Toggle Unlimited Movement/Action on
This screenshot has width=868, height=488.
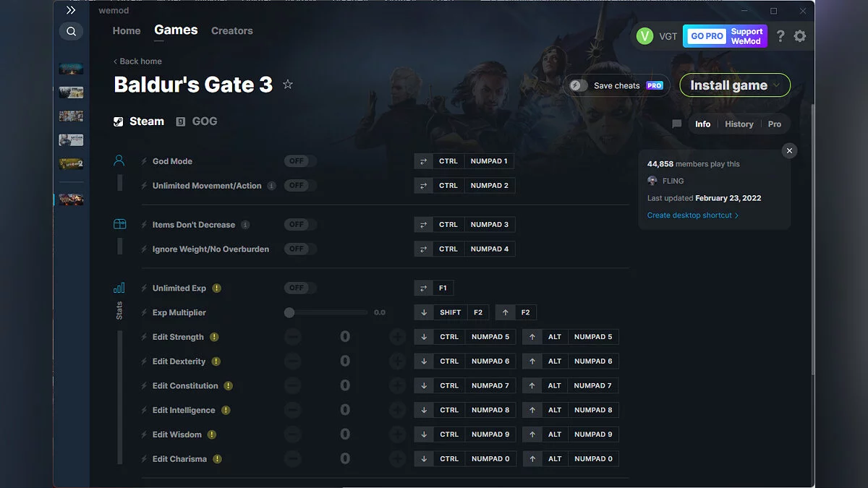click(x=300, y=186)
